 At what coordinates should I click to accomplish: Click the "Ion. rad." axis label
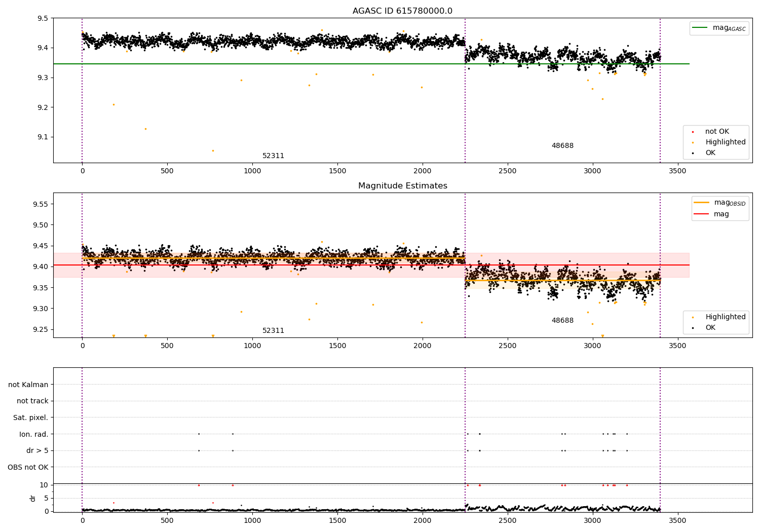(x=34, y=434)
